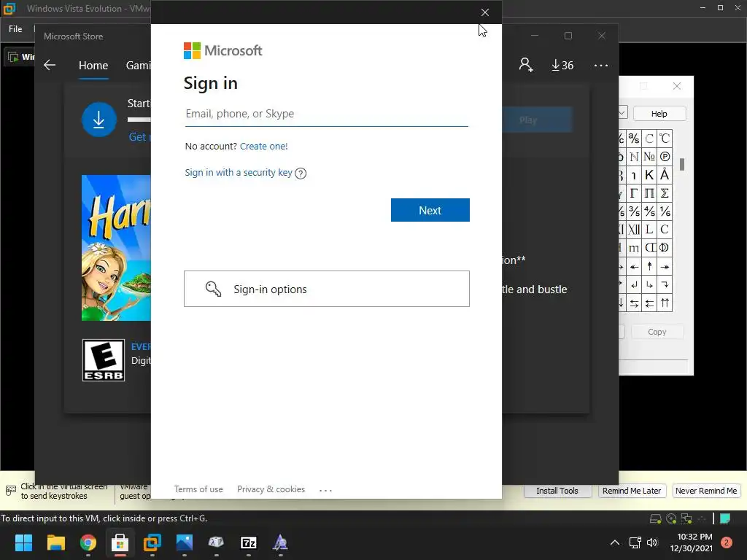Open the VMware File menu

(x=15, y=29)
